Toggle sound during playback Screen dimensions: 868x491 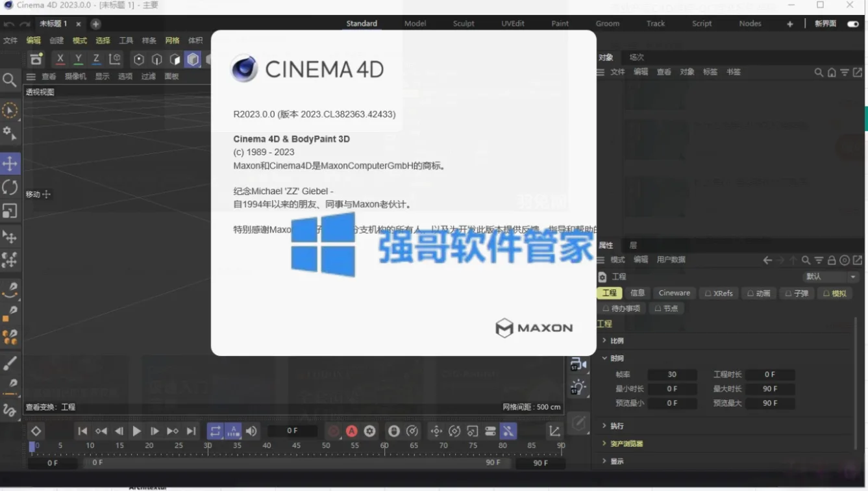251,431
